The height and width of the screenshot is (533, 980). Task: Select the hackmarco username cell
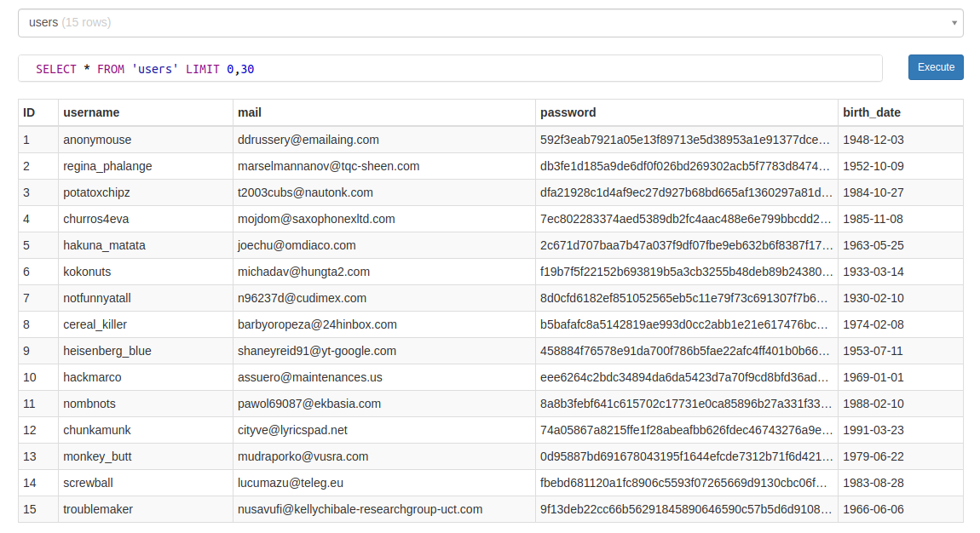click(x=92, y=377)
